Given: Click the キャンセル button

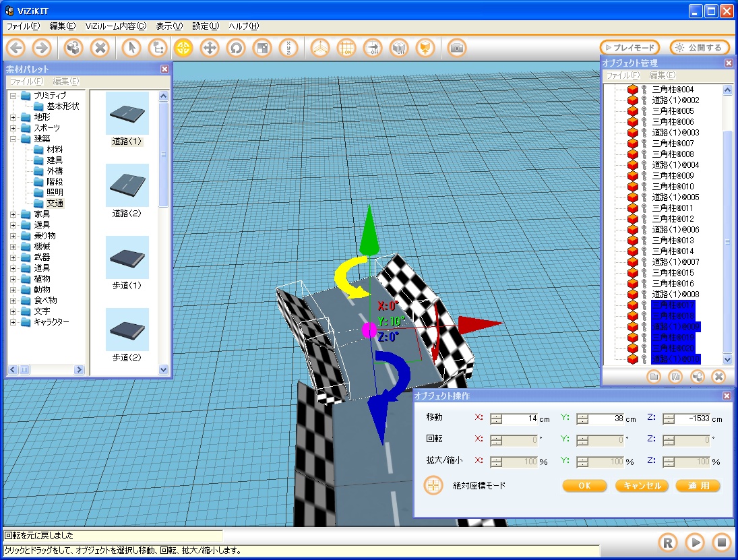Looking at the screenshot, I should pos(642,486).
